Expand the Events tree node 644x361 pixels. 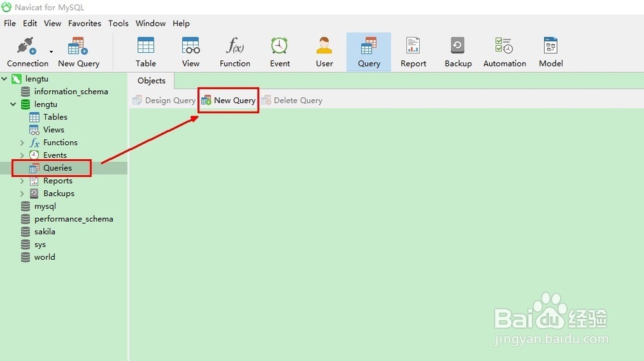[22, 155]
